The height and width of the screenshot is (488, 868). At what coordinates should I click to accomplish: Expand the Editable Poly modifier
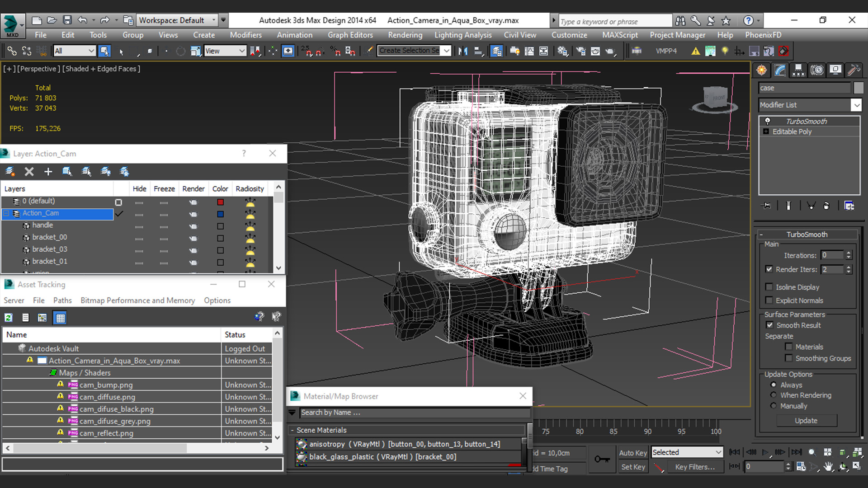(766, 131)
